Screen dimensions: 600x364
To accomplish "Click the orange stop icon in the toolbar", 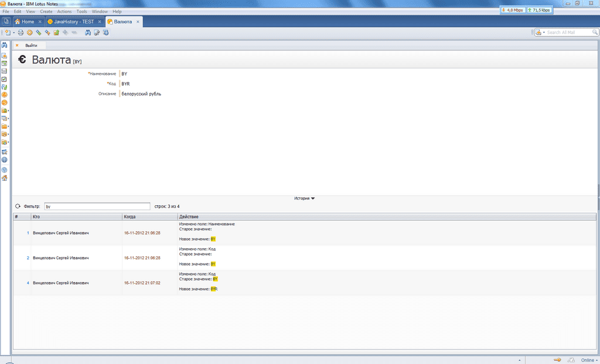I will coord(29,33).
